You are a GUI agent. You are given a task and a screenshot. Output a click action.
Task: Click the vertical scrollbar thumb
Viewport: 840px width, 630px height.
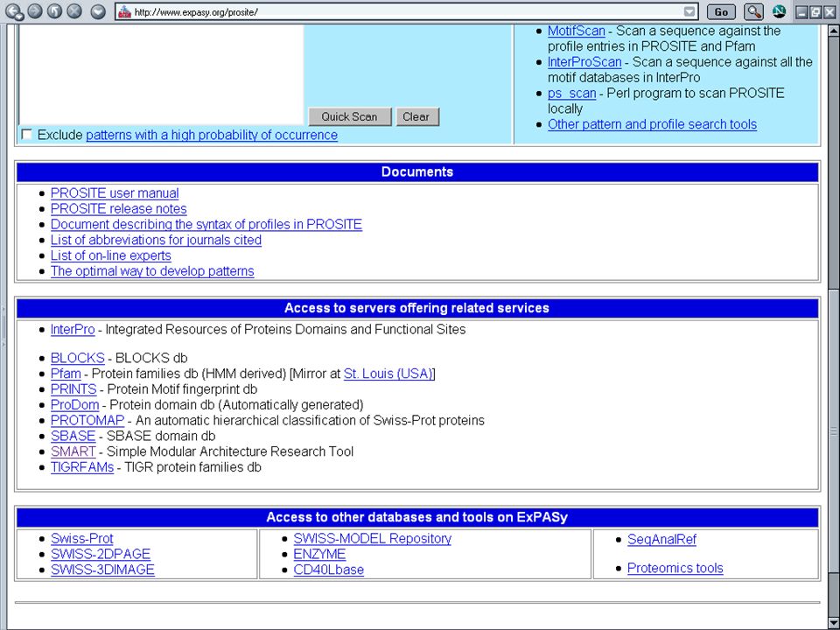(x=834, y=430)
